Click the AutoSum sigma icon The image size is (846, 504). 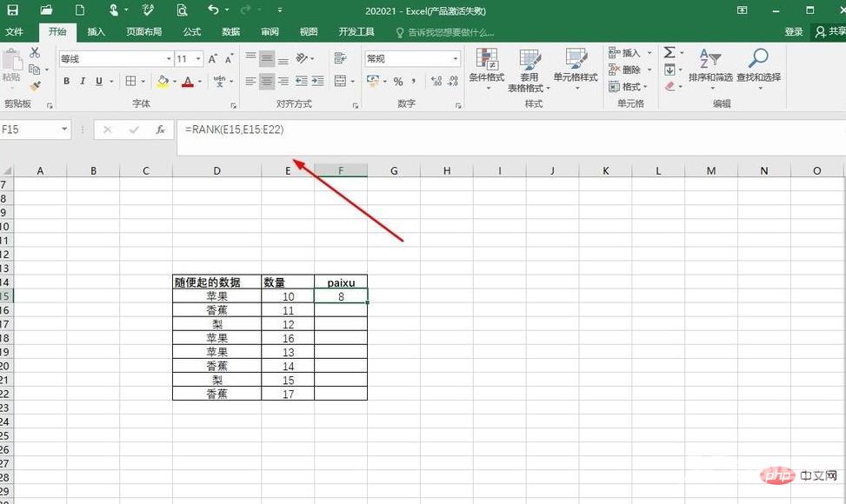669,53
